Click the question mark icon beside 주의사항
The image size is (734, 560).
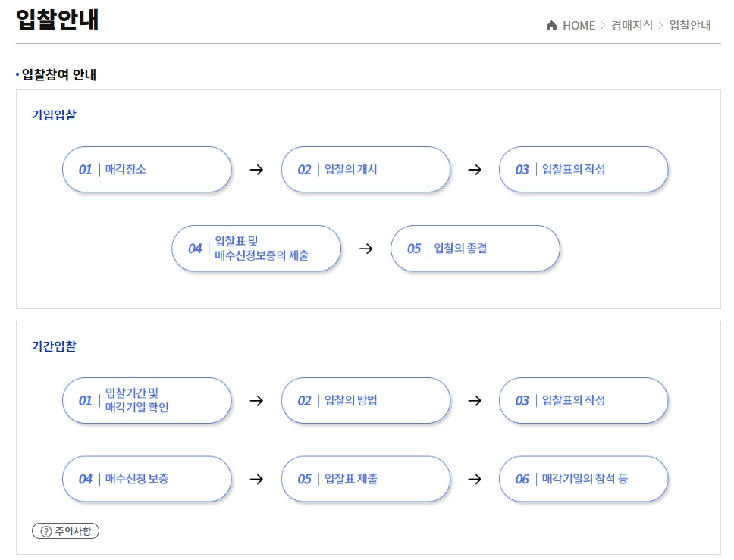click(45, 531)
